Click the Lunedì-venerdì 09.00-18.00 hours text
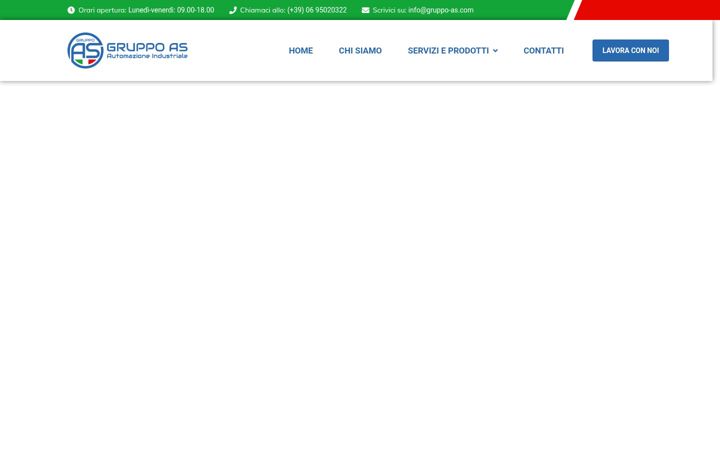720x450 pixels. point(171,10)
